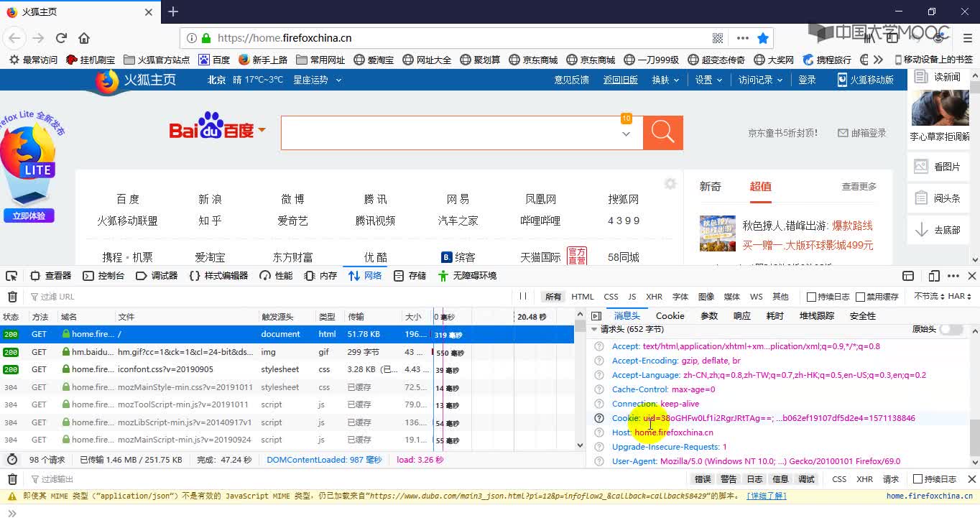980x523 pixels.
Task: Open help for the Cookie header
Action: (599, 418)
